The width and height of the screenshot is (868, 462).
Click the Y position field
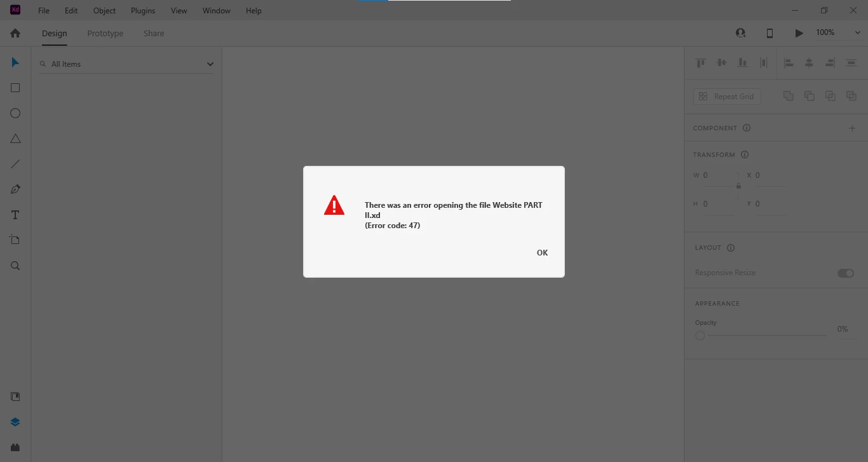770,204
